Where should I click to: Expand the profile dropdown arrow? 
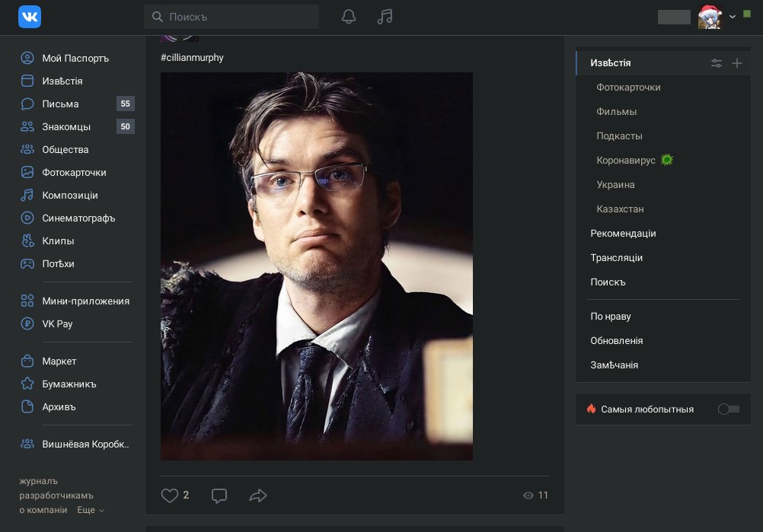coord(733,17)
